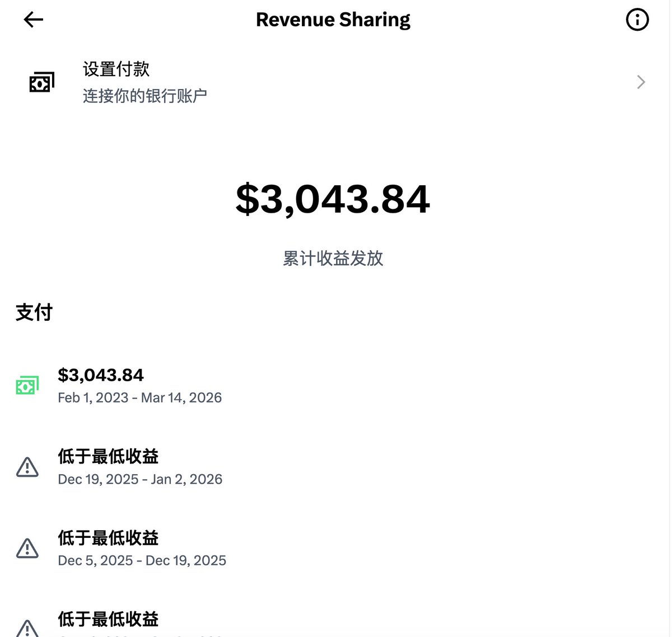Click 低于最低收益 above Dec 19, 2025 - Jan 2, 2026

tap(108, 456)
